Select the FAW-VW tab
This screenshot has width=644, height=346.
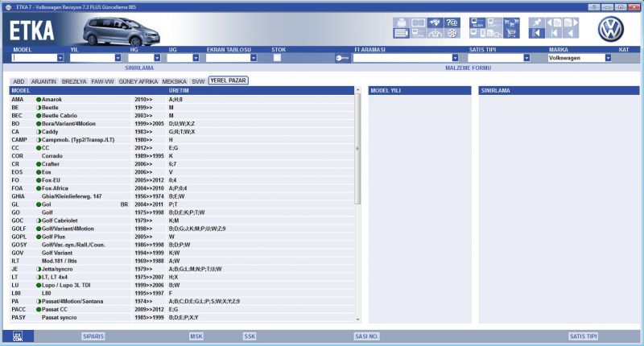pos(102,81)
